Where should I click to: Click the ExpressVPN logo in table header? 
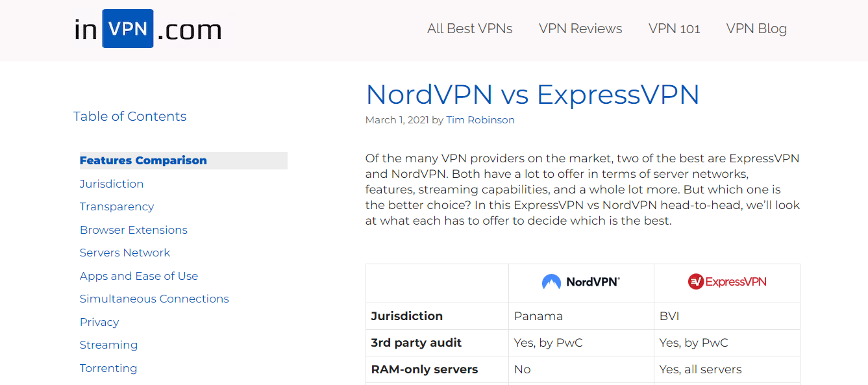pyautogui.click(x=727, y=282)
